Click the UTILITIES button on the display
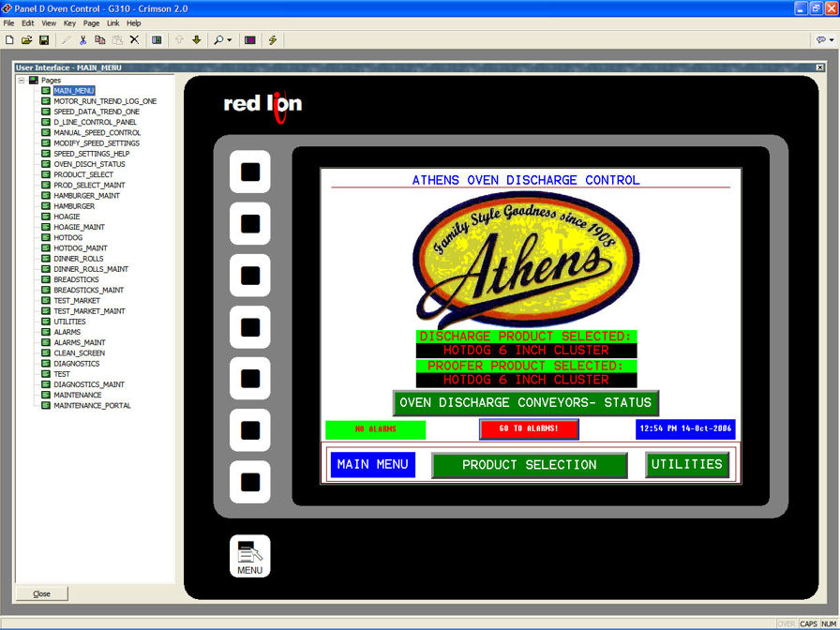The width and height of the screenshot is (840, 630). (x=687, y=464)
